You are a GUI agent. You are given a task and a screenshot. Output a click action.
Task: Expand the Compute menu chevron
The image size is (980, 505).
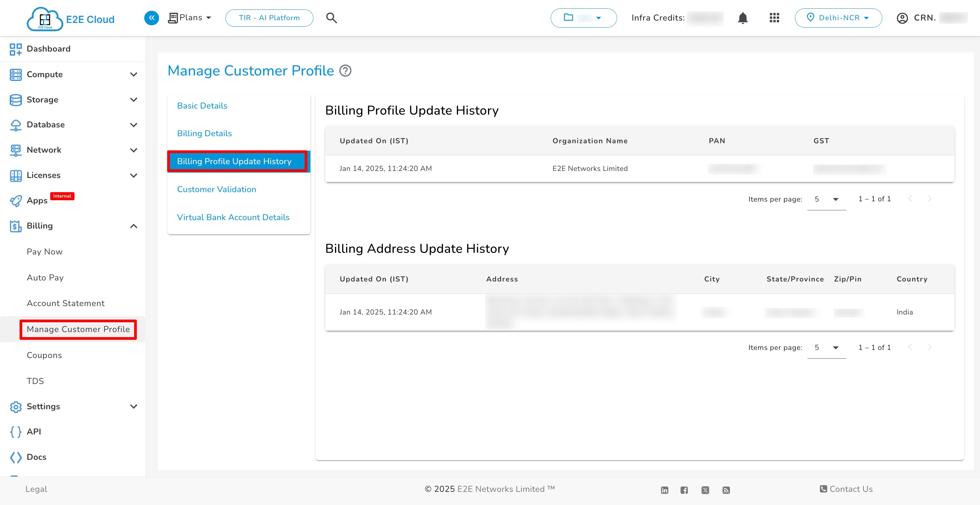coord(133,75)
